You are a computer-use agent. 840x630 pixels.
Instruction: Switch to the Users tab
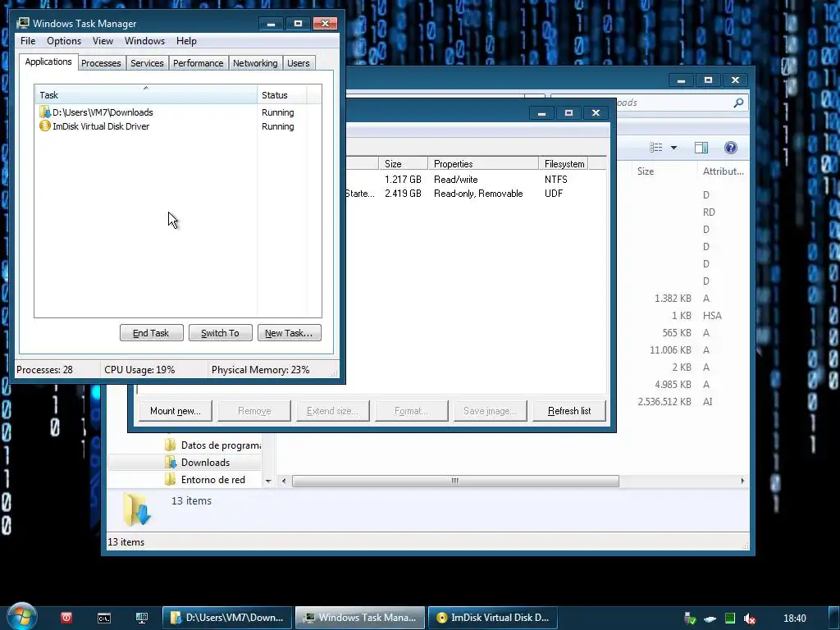tap(298, 63)
